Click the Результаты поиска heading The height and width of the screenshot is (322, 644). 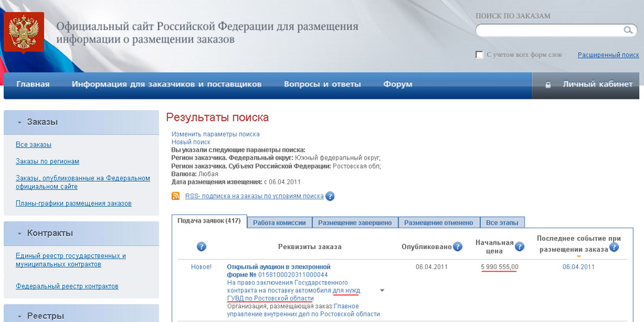pyautogui.click(x=217, y=118)
